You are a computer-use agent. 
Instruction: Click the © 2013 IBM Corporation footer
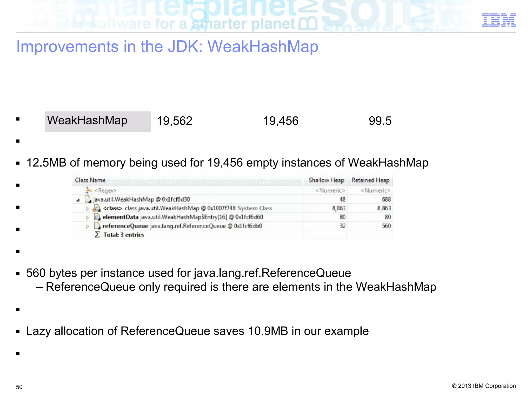[x=484, y=386]
